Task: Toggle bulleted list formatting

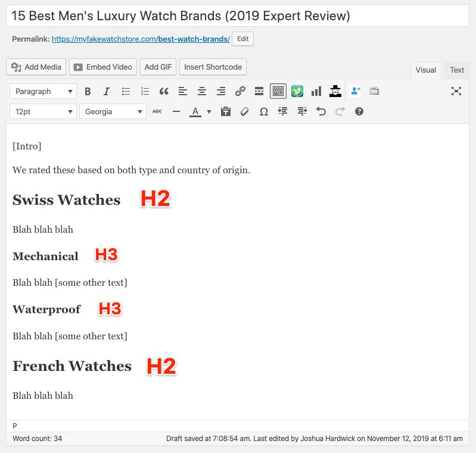Action: 126,91
